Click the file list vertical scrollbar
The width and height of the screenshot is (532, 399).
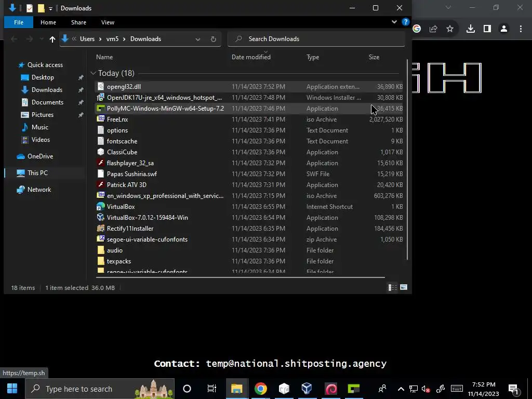407,160
